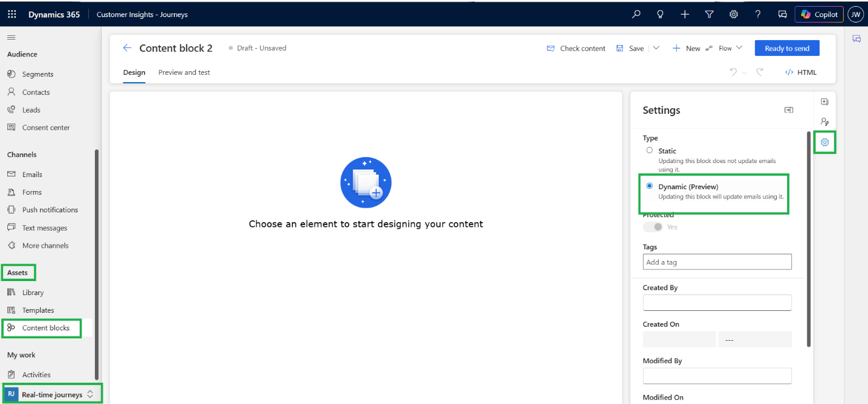Open the Settings gear in designer rail

pos(825,142)
